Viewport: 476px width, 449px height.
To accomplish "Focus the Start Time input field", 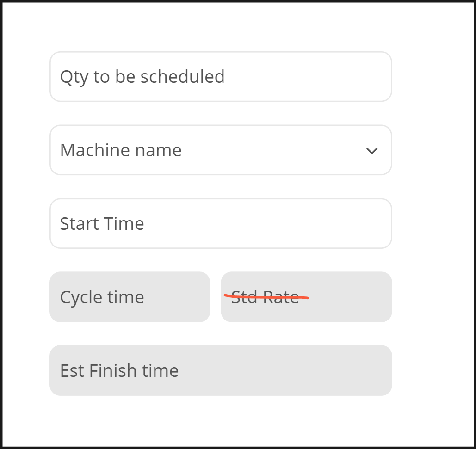I will pyautogui.click(x=221, y=224).
